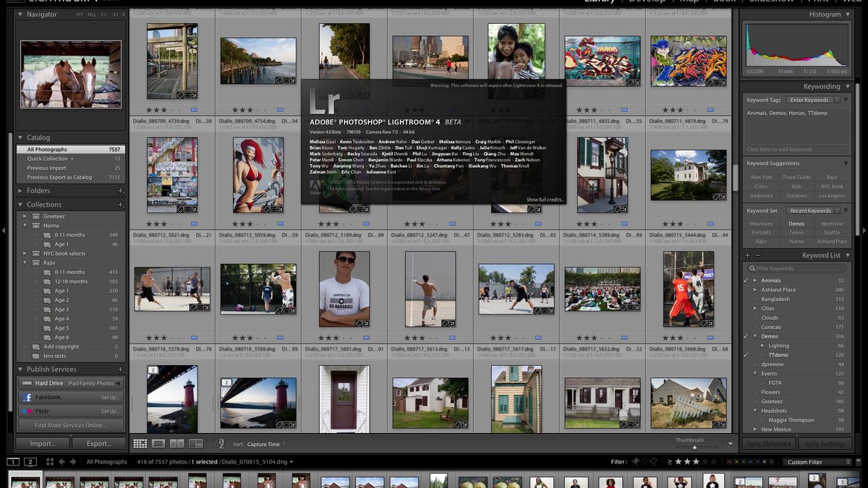Click the Import button

point(41,443)
